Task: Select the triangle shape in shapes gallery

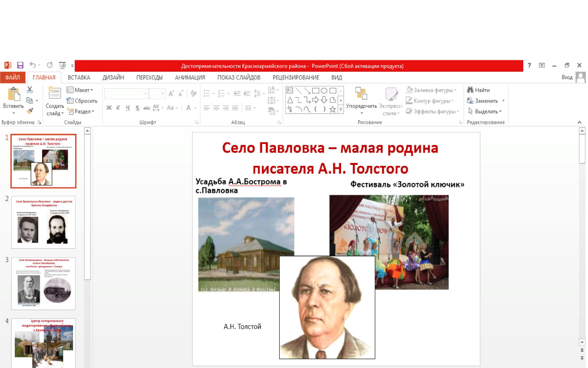Action: 290,100
